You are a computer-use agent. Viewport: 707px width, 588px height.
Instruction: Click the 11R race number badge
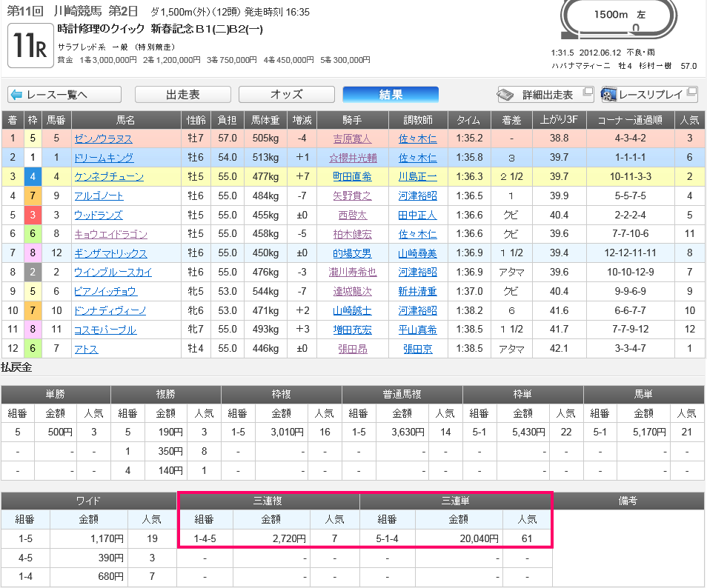pyautogui.click(x=30, y=45)
